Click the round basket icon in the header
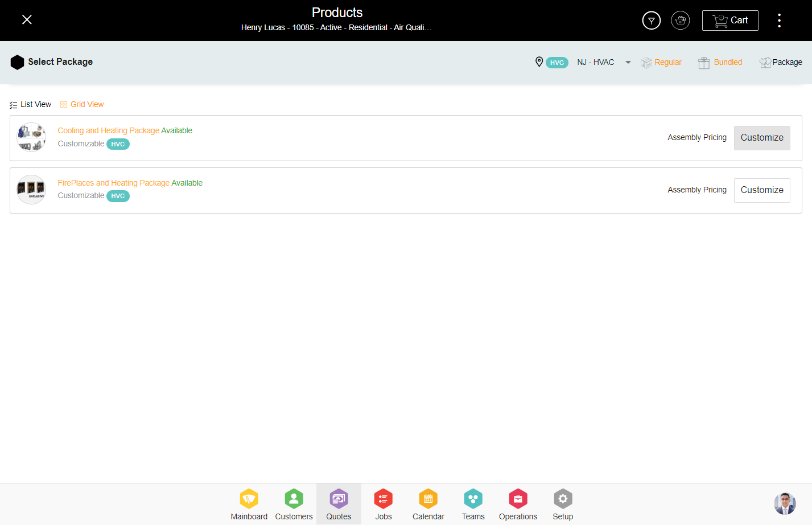Viewport: 812px width, 525px height. click(x=681, y=20)
